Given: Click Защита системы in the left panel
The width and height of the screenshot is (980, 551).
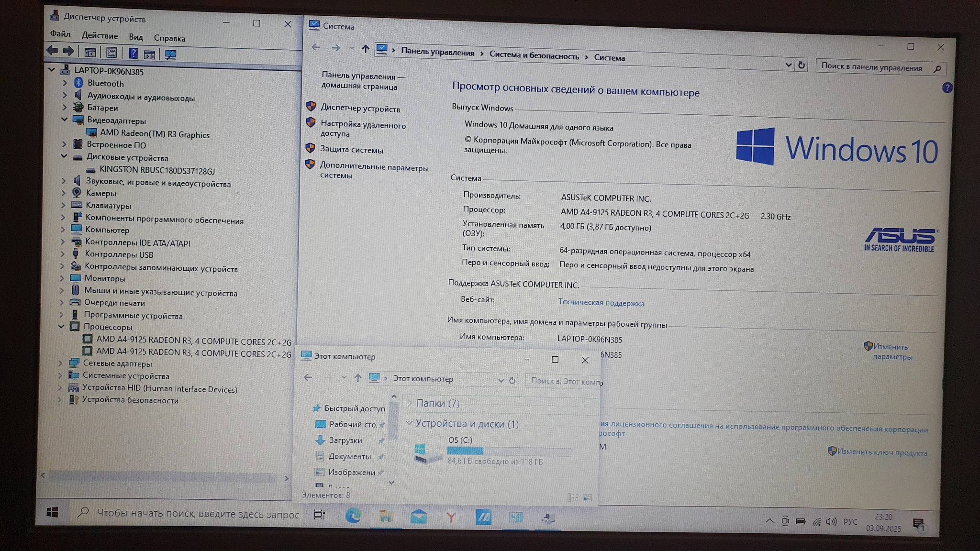Looking at the screenshot, I should pyautogui.click(x=351, y=150).
